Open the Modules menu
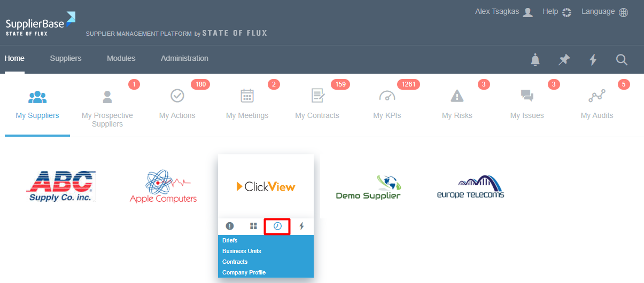Image resolution: width=644 pixels, height=283 pixels. (121, 58)
